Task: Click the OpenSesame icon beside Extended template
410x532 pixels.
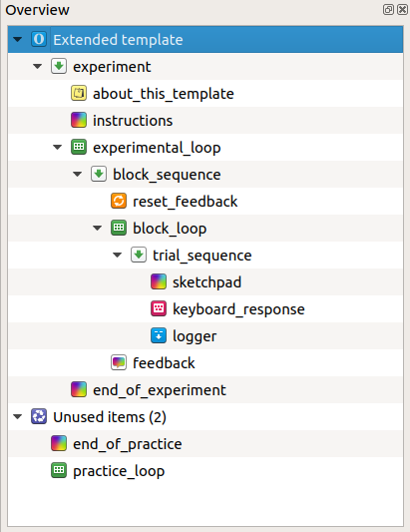Action: pos(39,39)
